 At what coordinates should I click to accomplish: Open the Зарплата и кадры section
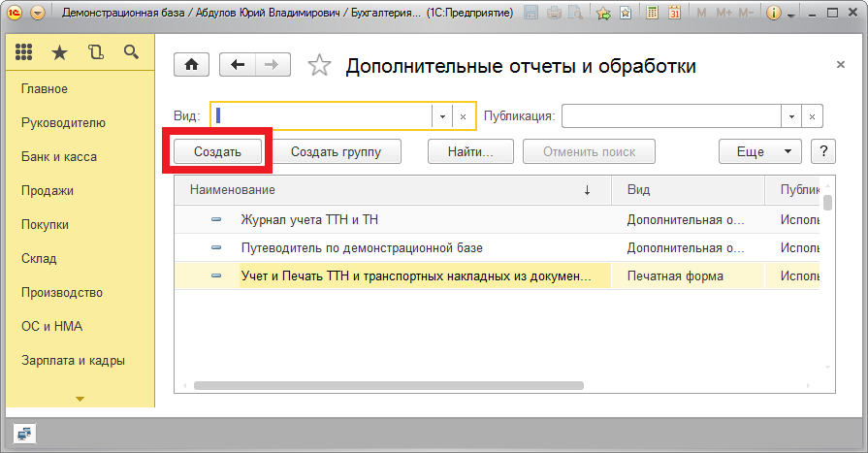pyautogui.click(x=73, y=360)
